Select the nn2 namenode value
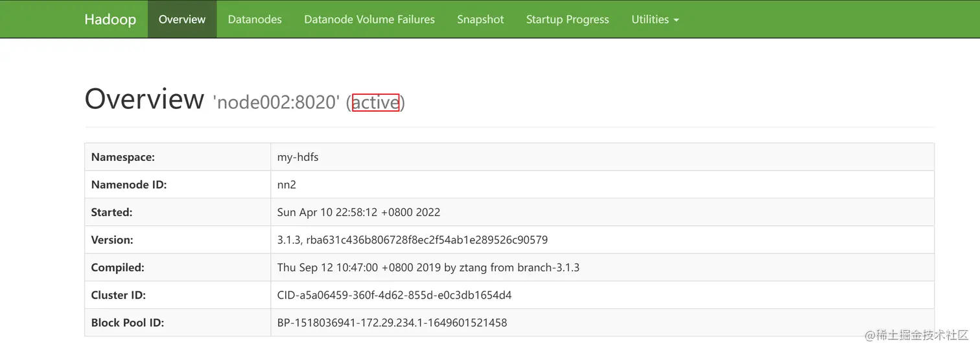The height and width of the screenshot is (353, 980). [286, 185]
